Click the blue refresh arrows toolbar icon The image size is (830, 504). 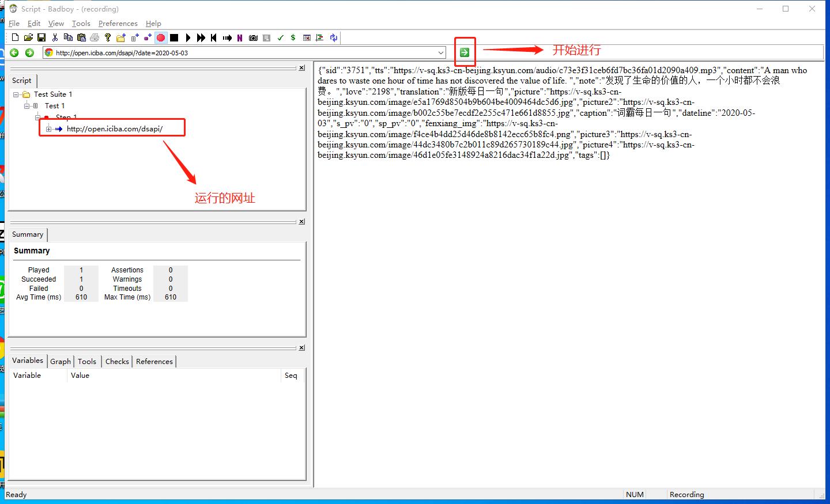tap(333, 37)
